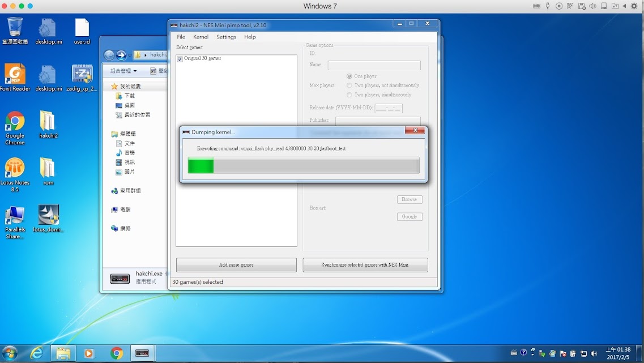
Task: Select Parallels Shared Folders desktop shortcut
Action: point(15,222)
